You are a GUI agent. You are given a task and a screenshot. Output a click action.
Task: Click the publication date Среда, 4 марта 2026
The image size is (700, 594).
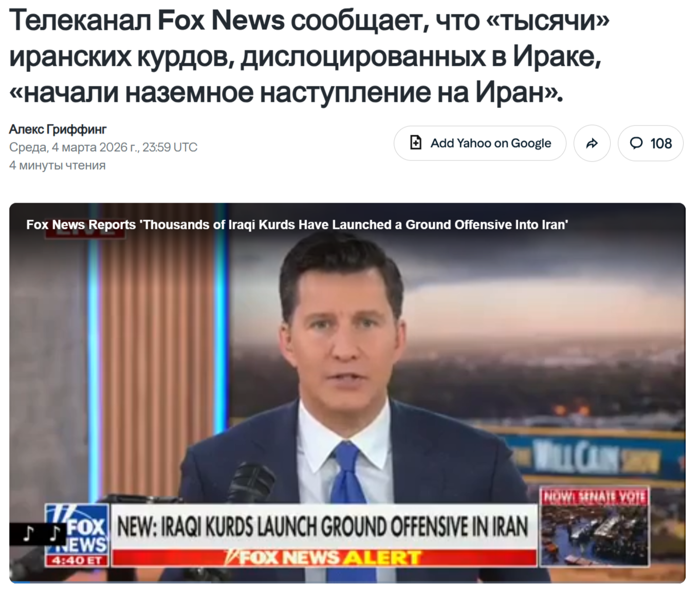(103, 148)
